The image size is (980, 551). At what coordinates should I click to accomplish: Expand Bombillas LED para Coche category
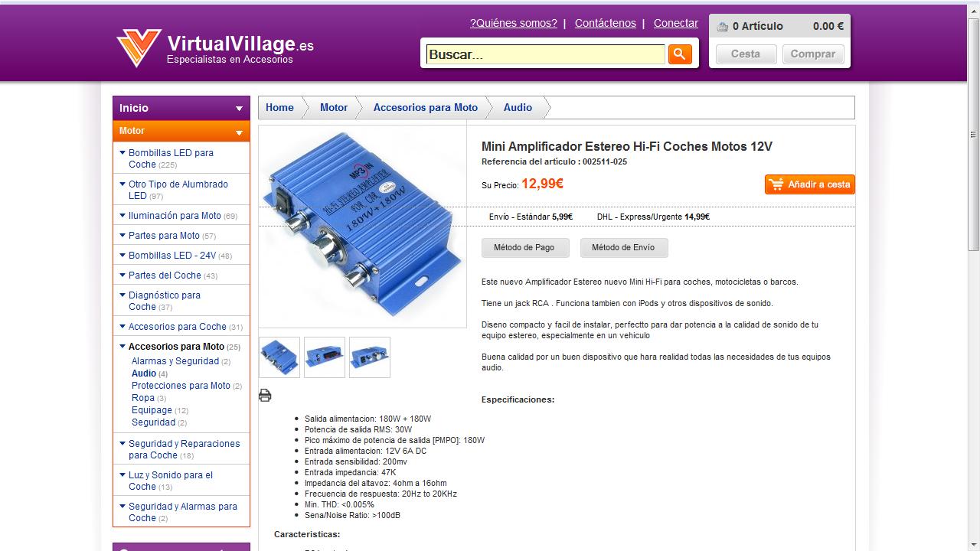(x=122, y=152)
